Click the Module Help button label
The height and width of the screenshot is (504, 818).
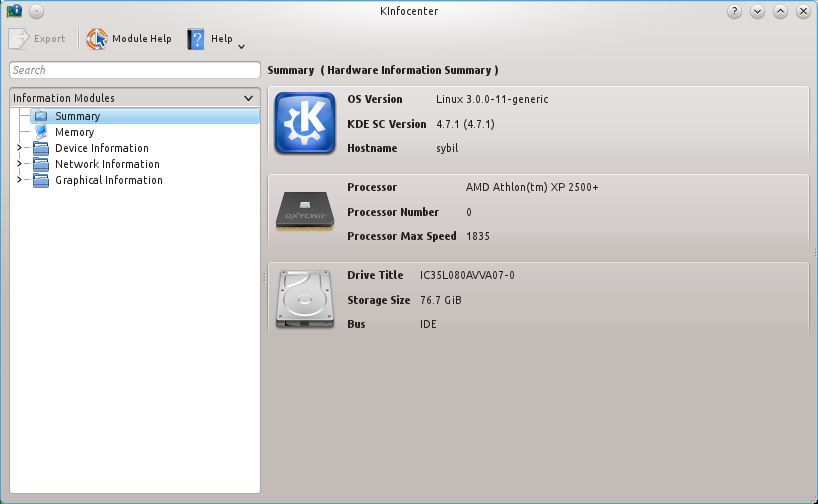pos(141,39)
